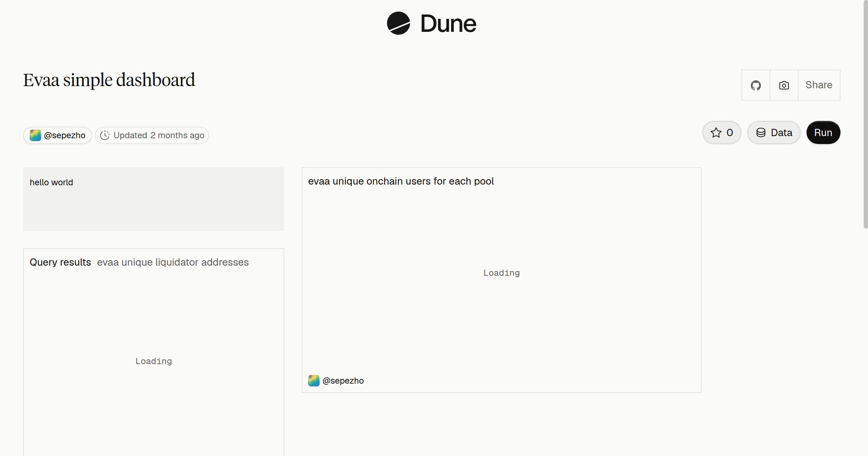Open the Data button
The width and height of the screenshot is (868, 456).
[774, 132]
